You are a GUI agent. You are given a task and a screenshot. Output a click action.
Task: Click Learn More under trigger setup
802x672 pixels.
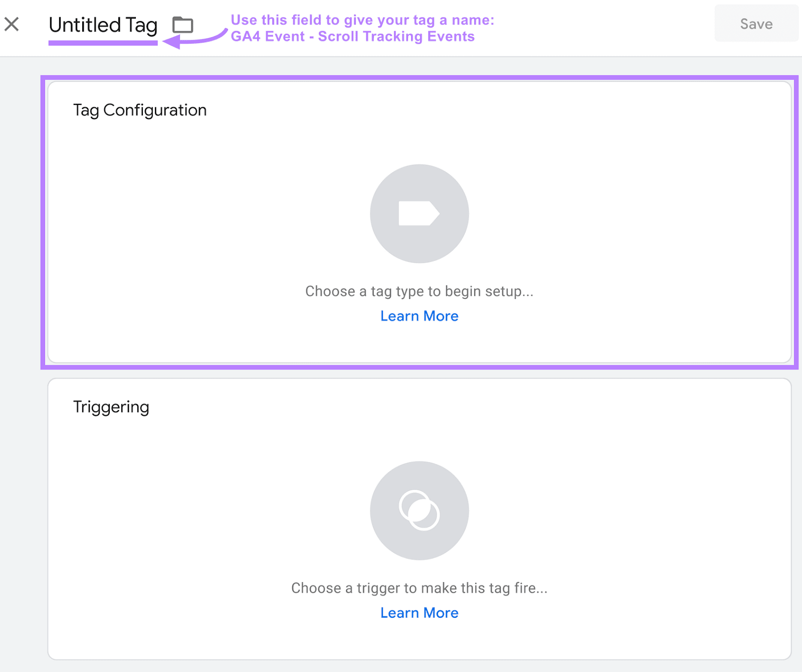click(420, 612)
